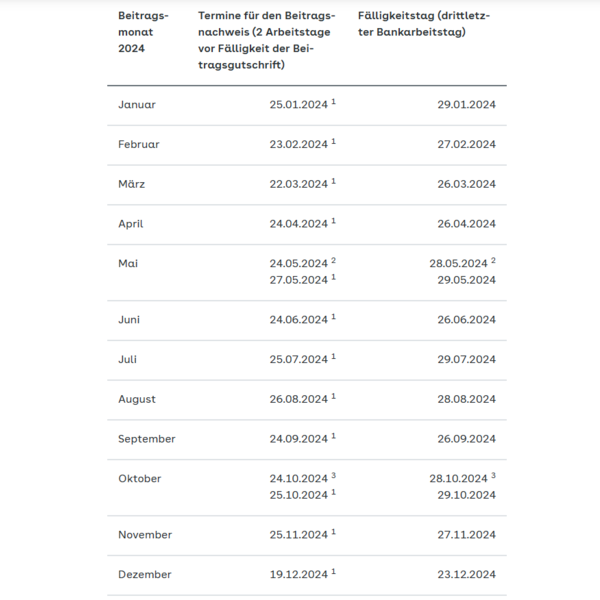The width and height of the screenshot is (600, 600).
Task: Click due date 26.03.2024 for März
Action: click(x=461, y=184)
